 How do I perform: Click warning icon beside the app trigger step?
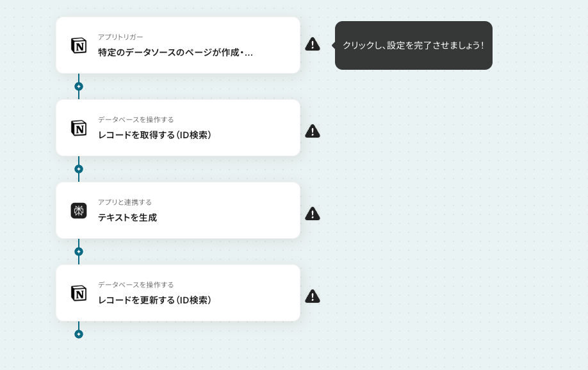pyautogui.click(x=313, y=44)
